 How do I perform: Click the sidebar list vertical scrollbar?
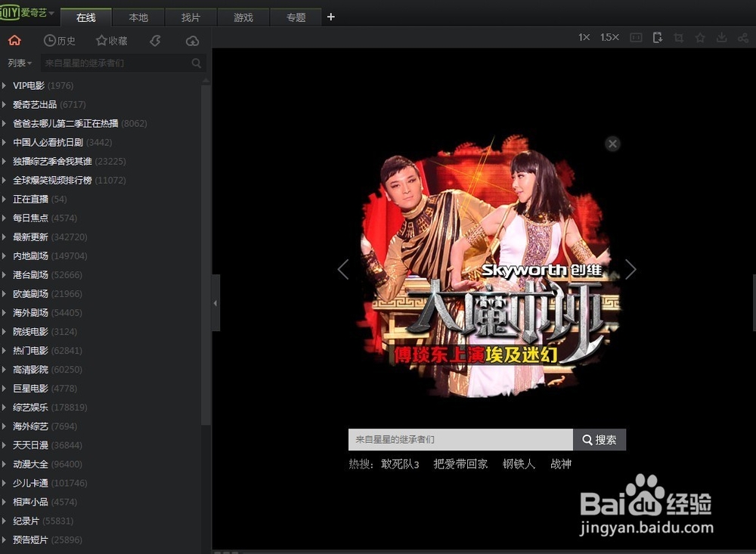(x=206, y=255)
